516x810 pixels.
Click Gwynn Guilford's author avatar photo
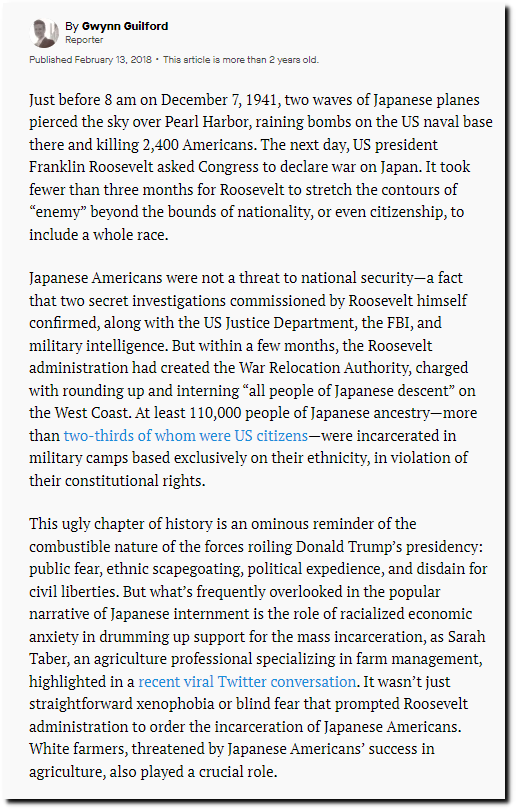click(44, 33)
